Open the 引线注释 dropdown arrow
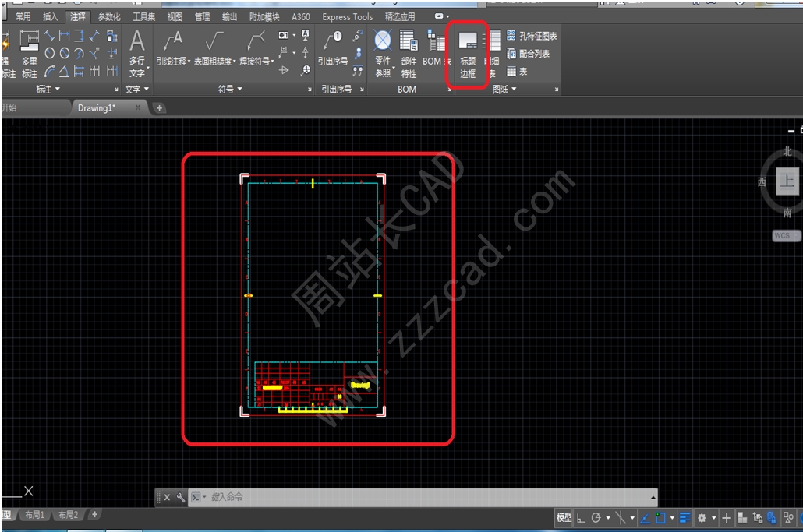 coord(189,62)
